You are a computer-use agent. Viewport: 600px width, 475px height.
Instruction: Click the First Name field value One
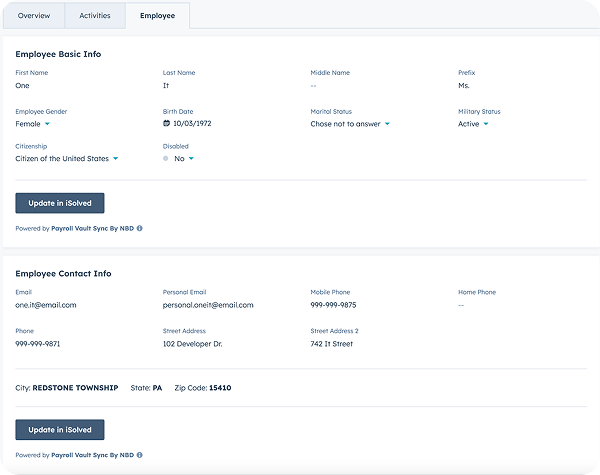click(23, 86)
